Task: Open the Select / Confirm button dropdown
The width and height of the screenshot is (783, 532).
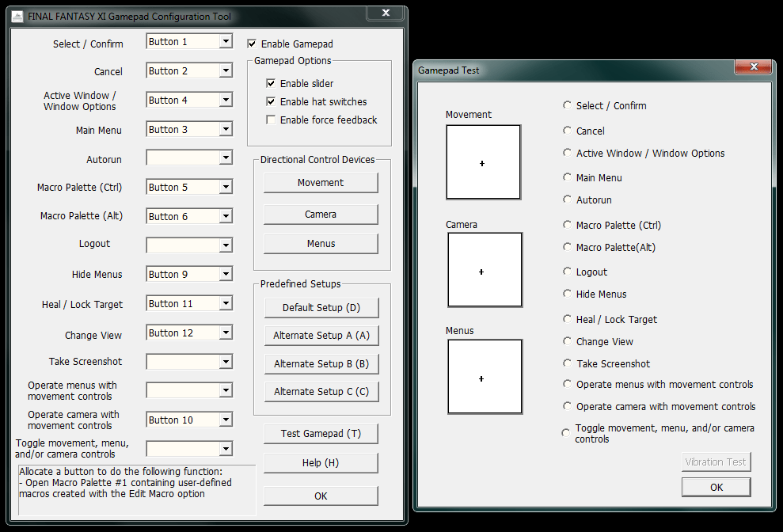Action: tap(226, 41)
